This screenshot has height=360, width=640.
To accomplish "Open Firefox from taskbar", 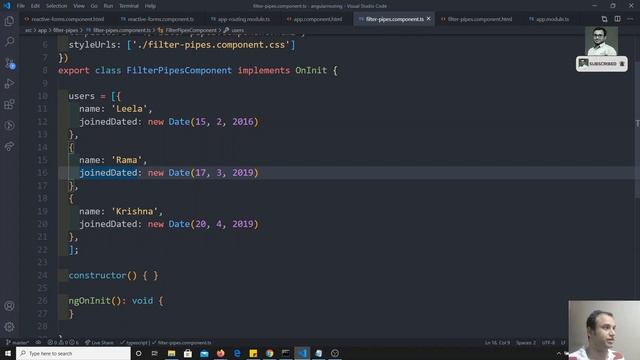I will coord(220,353).
